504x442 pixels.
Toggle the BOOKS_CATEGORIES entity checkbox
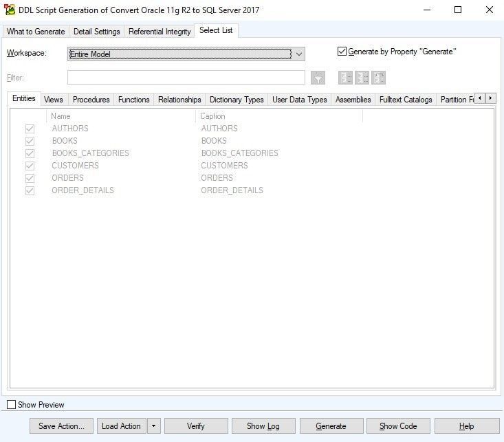click(30, 153)
